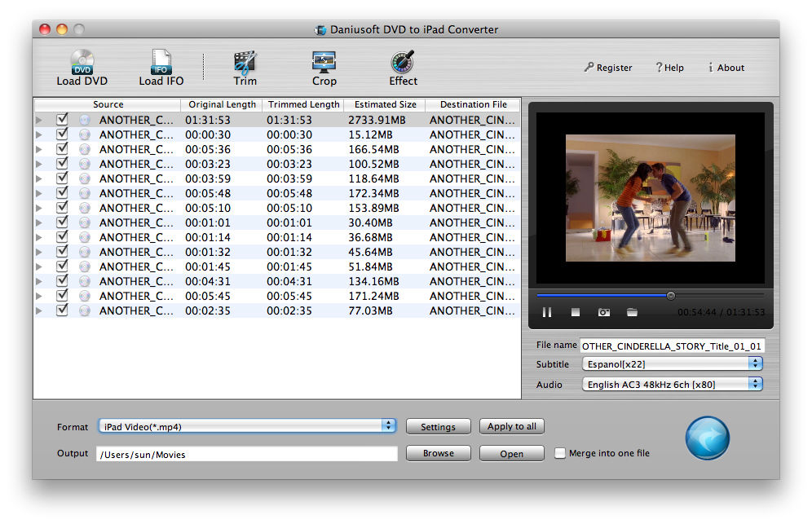The width and height of the screenshot is (812, 524).
Task: Uncheck the title with length 00:00:30
Action: (x=62, y=134)
